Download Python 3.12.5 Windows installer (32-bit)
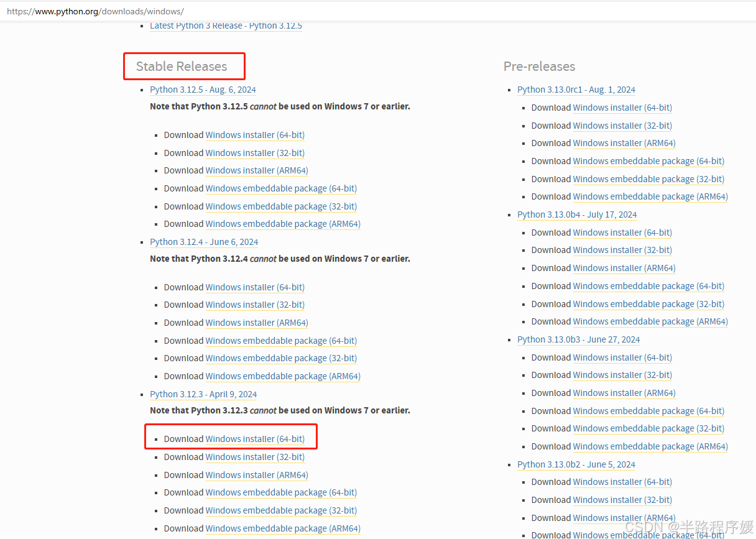 click(x=255, y=153)
